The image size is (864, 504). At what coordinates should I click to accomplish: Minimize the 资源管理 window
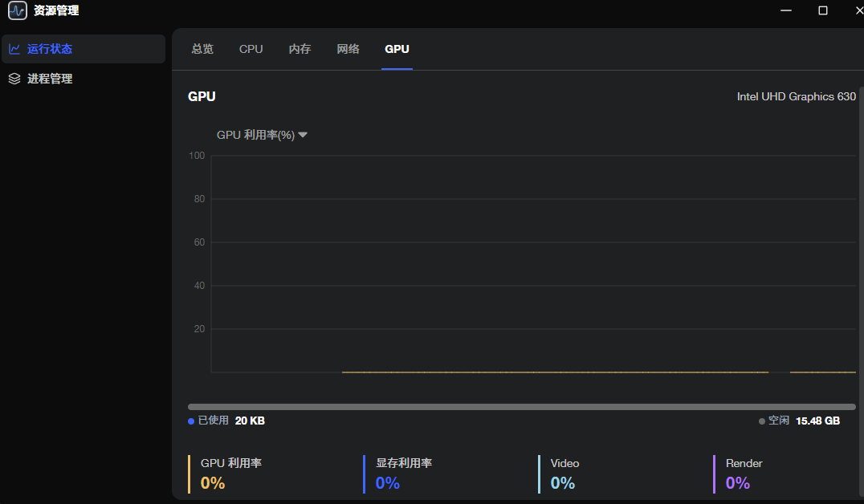[x=786, y=10]
